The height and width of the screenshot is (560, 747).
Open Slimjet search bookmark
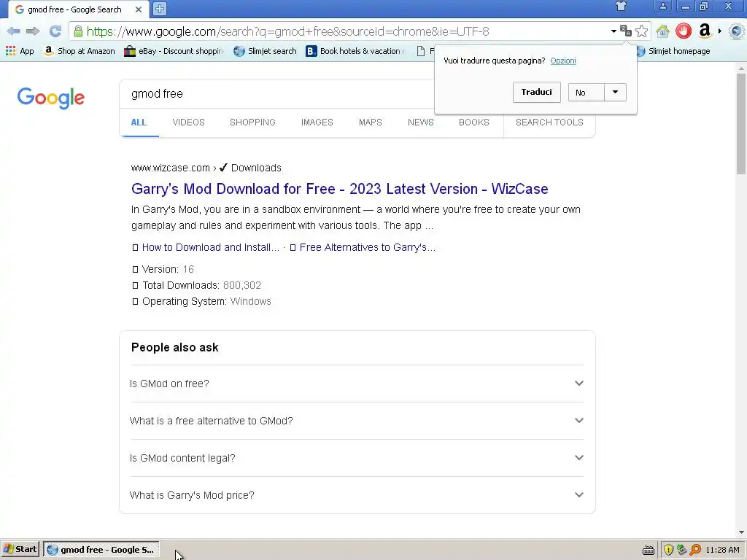click(x=265, y=51)
